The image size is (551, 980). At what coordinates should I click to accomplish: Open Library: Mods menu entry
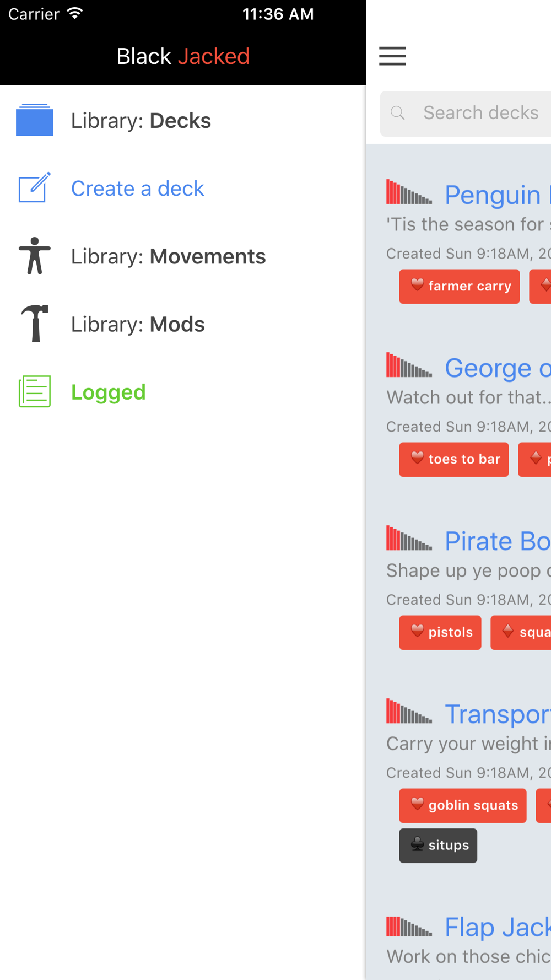click(138, 324)
